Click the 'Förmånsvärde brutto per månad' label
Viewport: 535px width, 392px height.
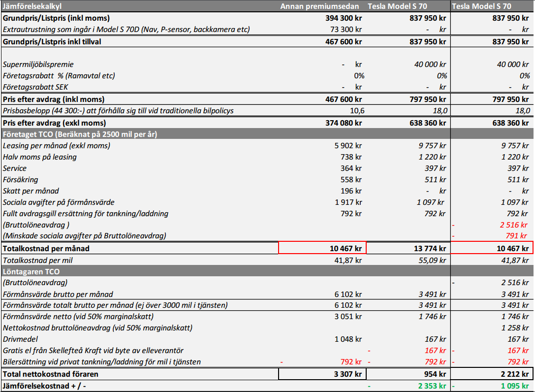pos(58,294)
